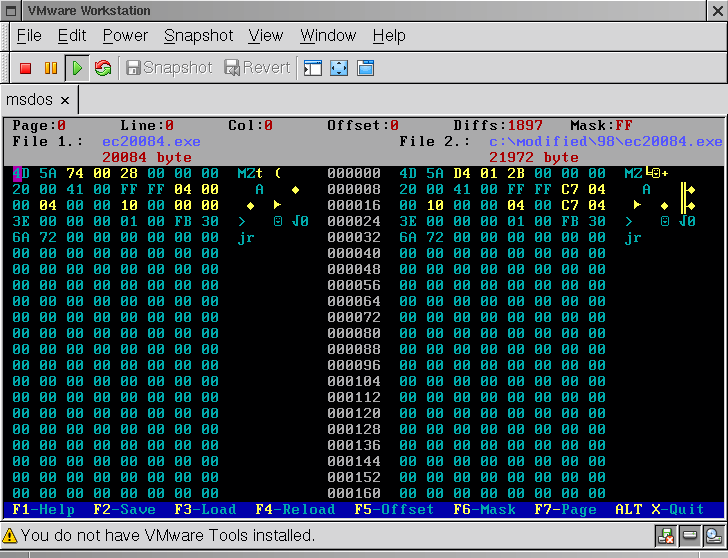Click F3-Load in the bottom bar
Viewport: 728px width, 558px height.
tap(205, 510)
